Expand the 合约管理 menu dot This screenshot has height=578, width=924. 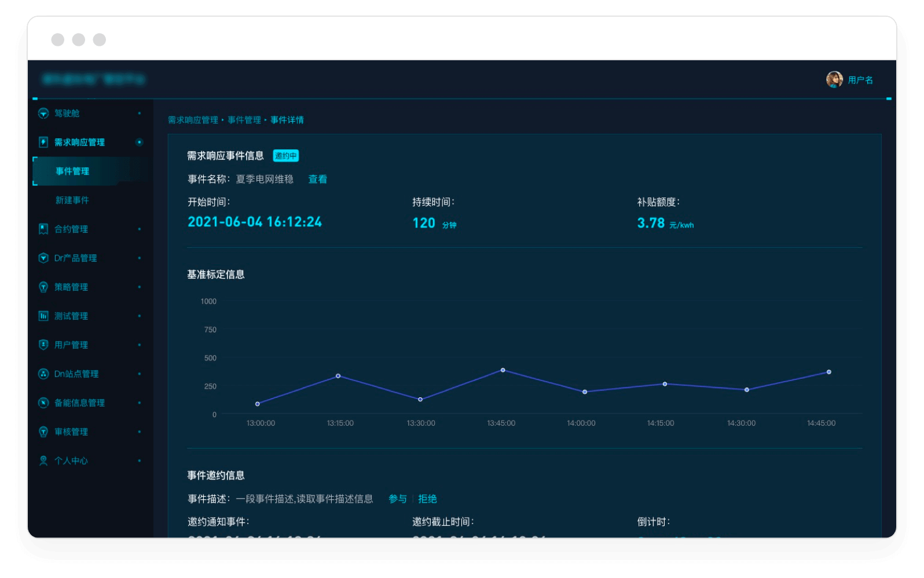click(140, 229)
